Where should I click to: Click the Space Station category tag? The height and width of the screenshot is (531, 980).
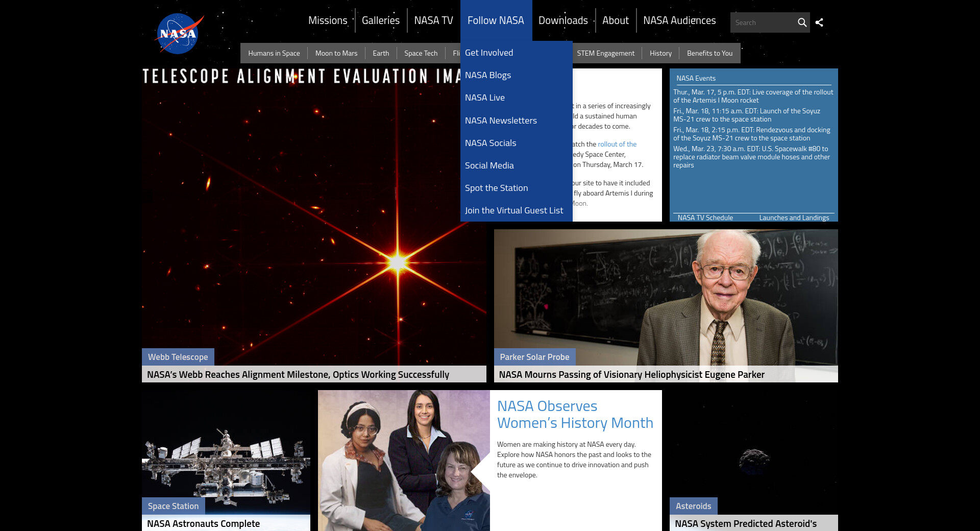pyautogui.click(x=173, y=506)
